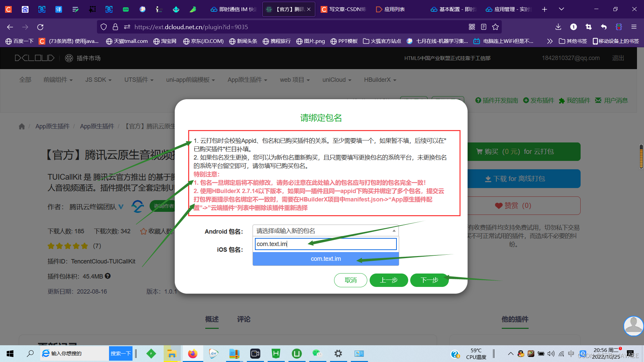Open 我的插件 link

pos(575,100)
